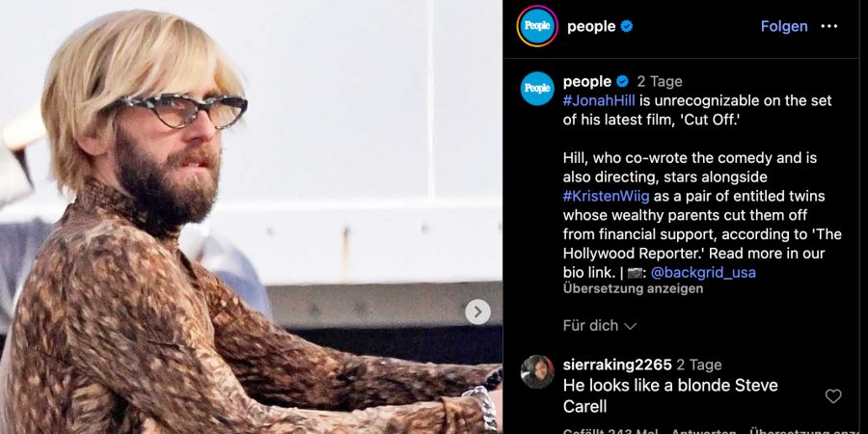Open sierraking2265 username link
The height and width of the screenshot is (434, 868).
pyautogui.click(x=617, y=365)
